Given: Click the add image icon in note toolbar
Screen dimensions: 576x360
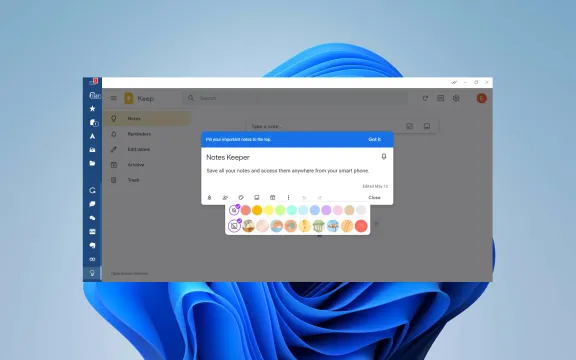Looking at the screenshot, I should click(x=257, y=198).
